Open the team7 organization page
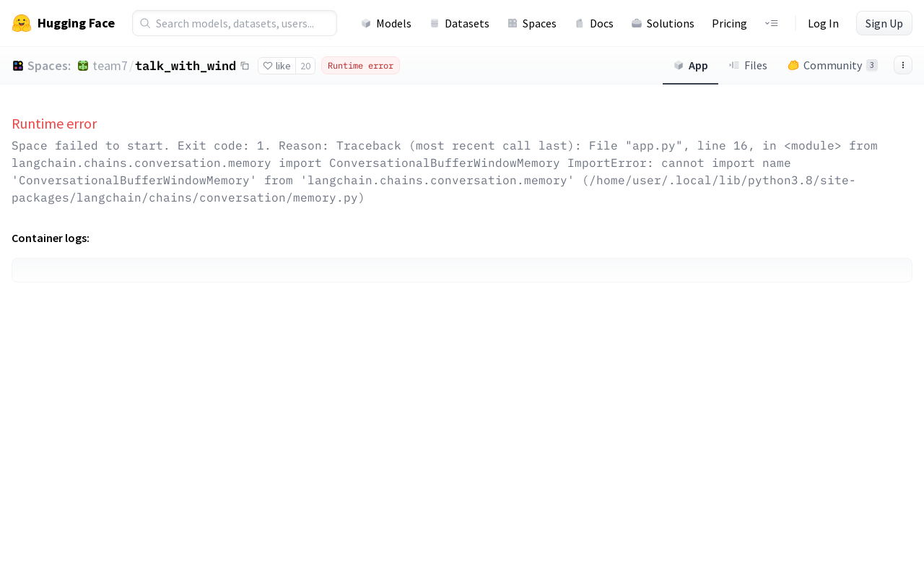The image size is (924, 578). [x=110, y=66]
